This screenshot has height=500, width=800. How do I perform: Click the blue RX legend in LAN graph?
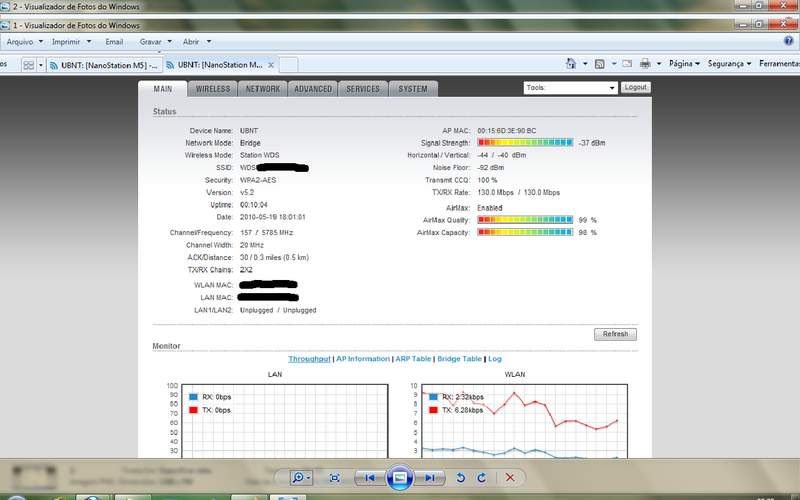click(193, 397)
